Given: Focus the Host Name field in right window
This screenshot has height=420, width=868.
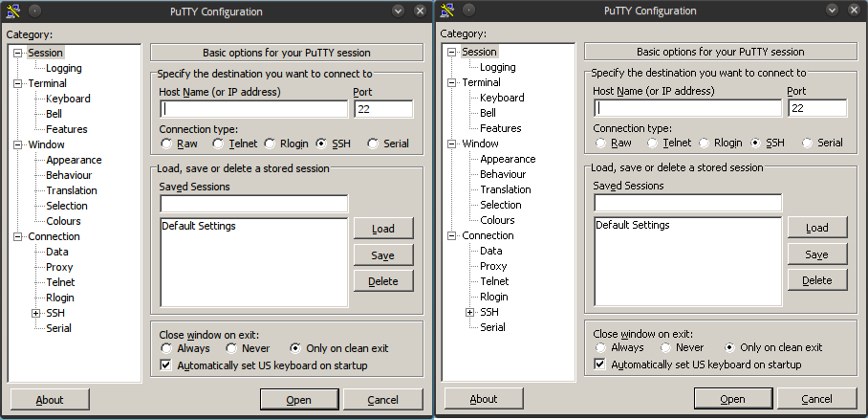Looking at the screenshot, I should (x=688, y=108).
